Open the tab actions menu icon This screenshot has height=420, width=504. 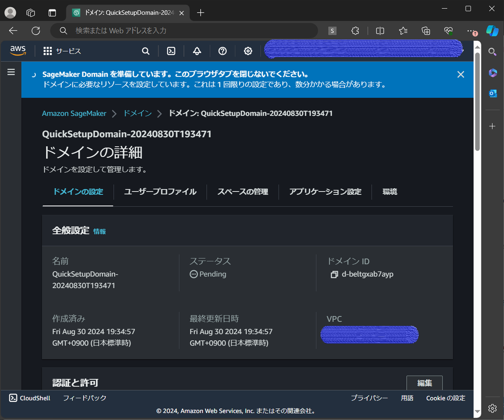(52, 13)
